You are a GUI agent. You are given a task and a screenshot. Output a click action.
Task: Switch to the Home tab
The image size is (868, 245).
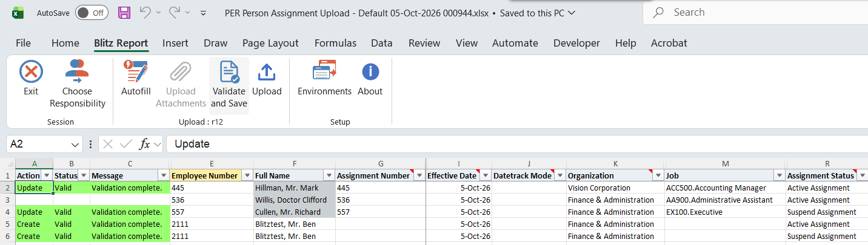[x=65, y=43]
